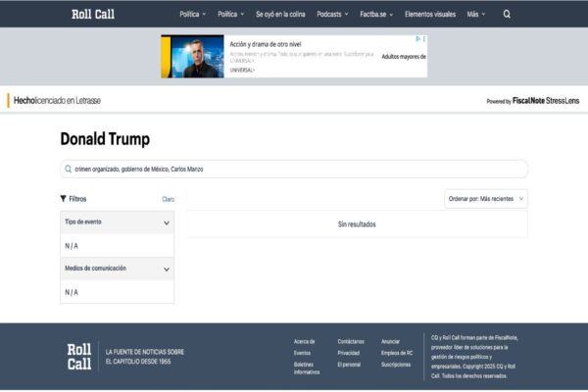Open the Acerca de footer link
The width and height of the screenshot is (588, 392).
tap(304, 342)
